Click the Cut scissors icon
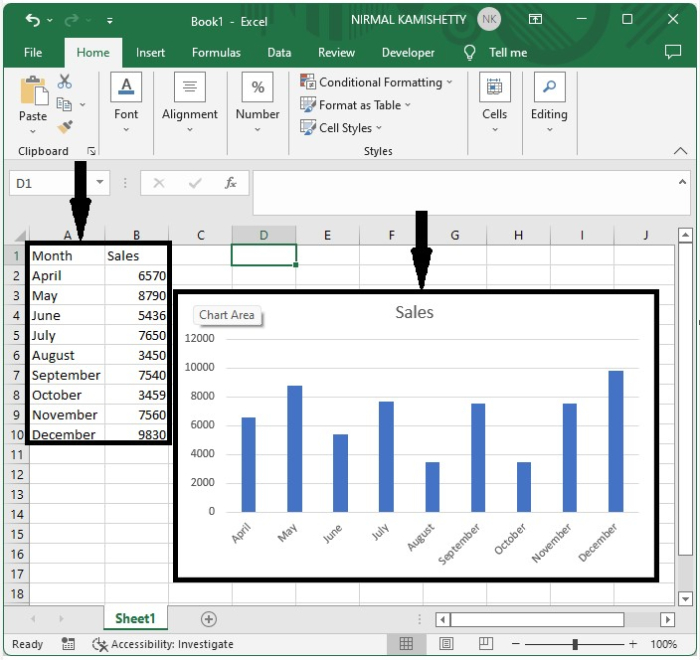The height and width of the screenshot is (660, 700). pyautogui.click(x=65, y=81)
